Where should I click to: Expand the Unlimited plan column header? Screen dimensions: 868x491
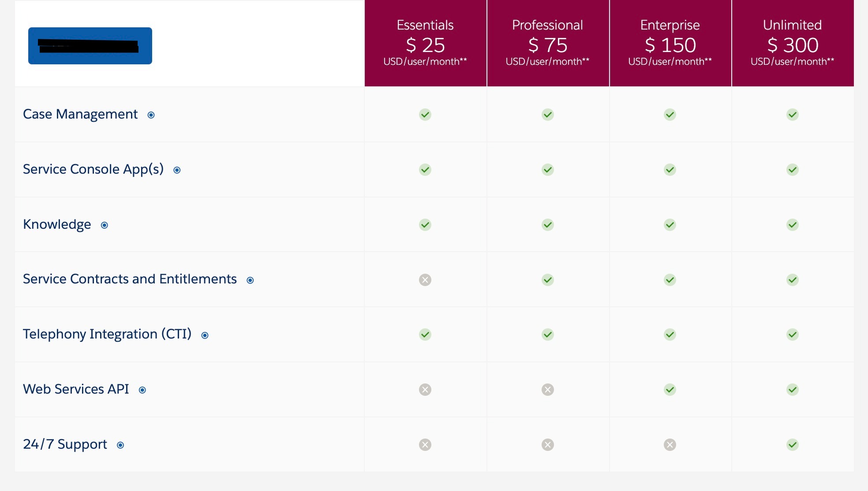point(792,43)
